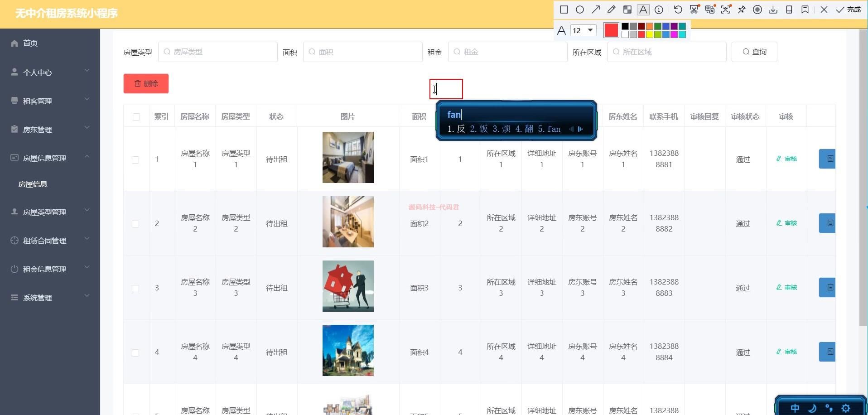Click the text recognition OCR icon
868x415 pixels.
pyautogui.click(x=726, y=10)
